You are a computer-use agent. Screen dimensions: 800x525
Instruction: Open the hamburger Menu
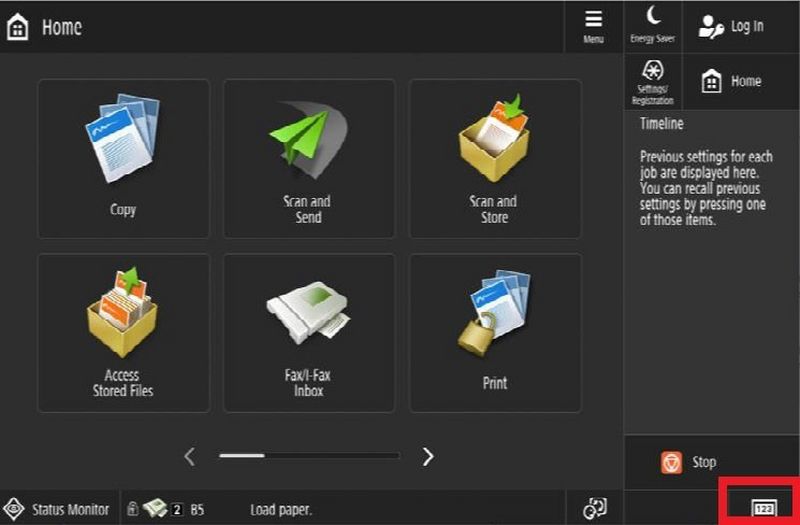pyautogui.click(x=594, y=26)
